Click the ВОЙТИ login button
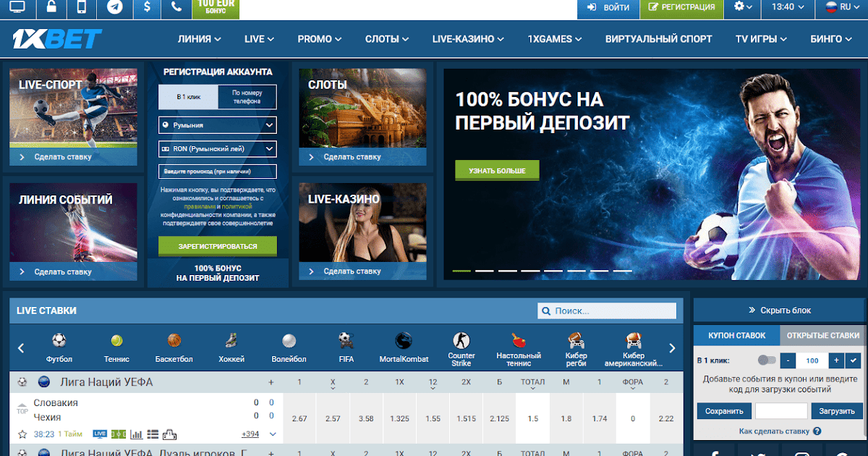 (x=608, y=8)
